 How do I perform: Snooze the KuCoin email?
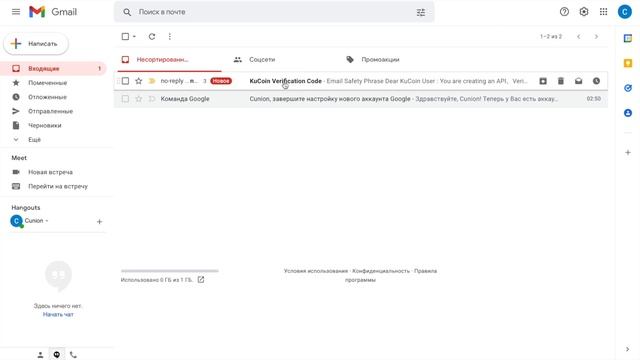(x=596, y=81)
